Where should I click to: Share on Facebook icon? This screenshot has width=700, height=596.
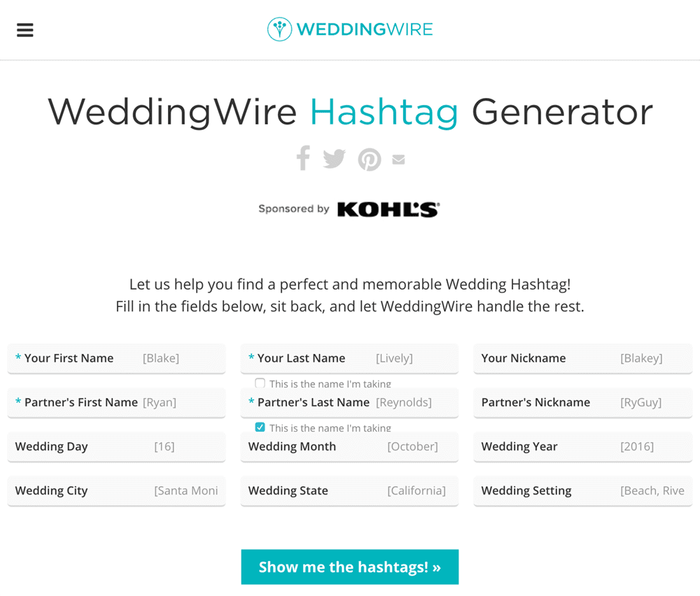pos(303,158)
